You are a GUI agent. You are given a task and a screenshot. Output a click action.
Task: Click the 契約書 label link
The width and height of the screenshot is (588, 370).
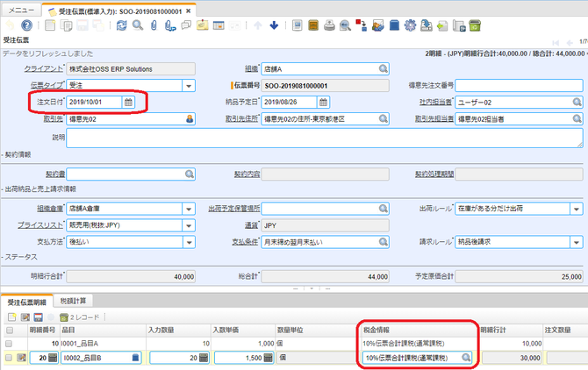[x=55, y=174]
